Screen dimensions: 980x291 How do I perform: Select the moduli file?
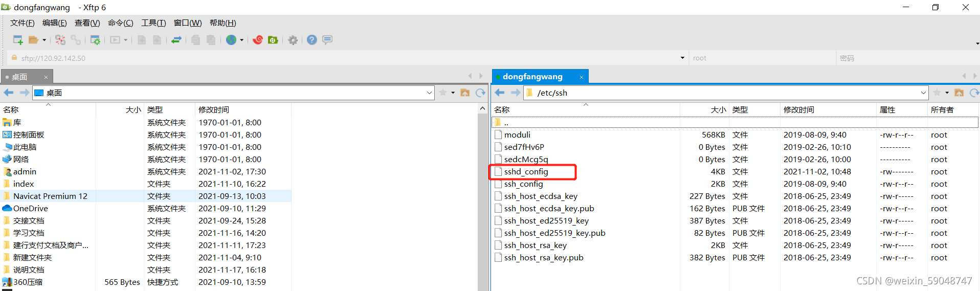[517, 135]
